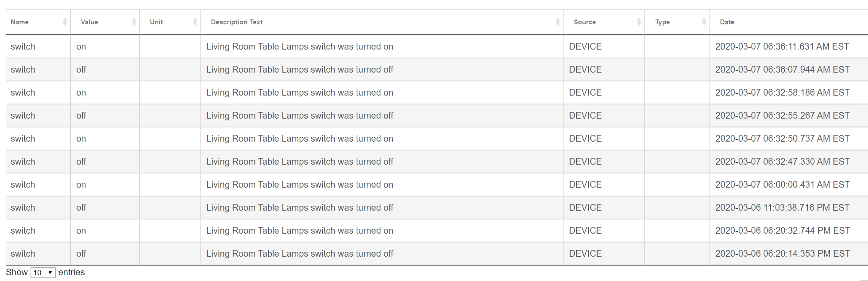This screenshot has width=868, height=281.
Task: Click sort arrows in Value column header
Action: (x=134, y=22)
